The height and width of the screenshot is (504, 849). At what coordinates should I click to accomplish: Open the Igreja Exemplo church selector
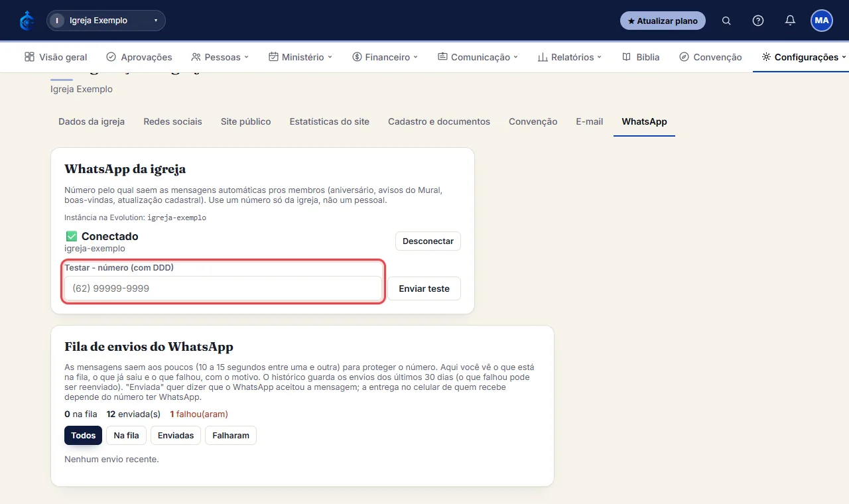coord(106,21)
